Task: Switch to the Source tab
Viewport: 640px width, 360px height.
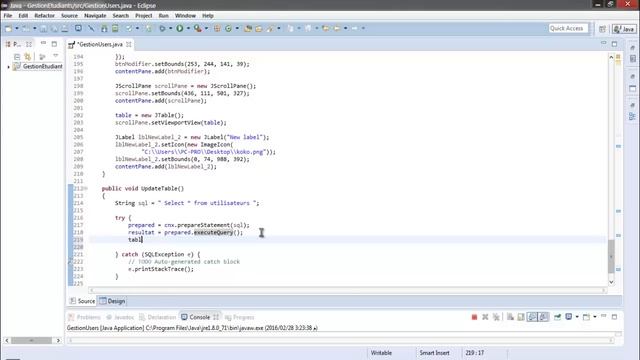Action: (82, 301)
